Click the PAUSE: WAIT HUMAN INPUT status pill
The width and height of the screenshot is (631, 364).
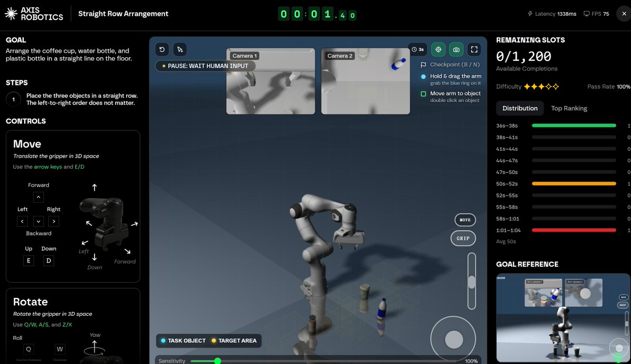pos(205,66)
